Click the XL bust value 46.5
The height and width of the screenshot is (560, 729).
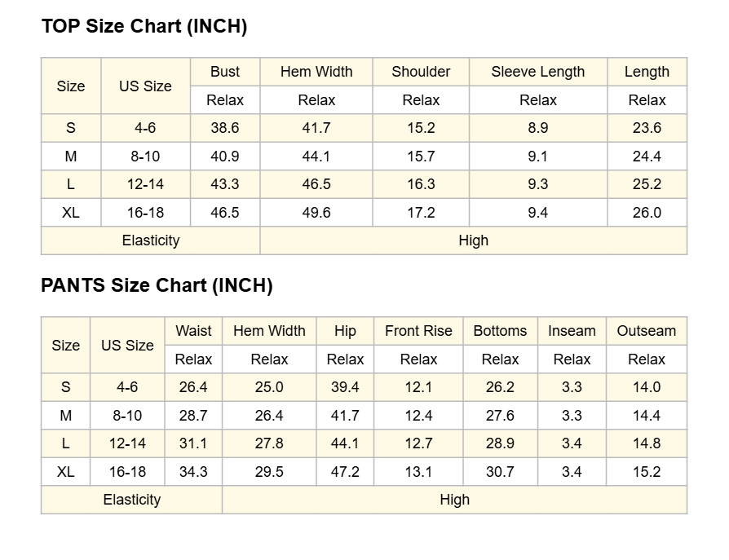click(x=225, y=213)
